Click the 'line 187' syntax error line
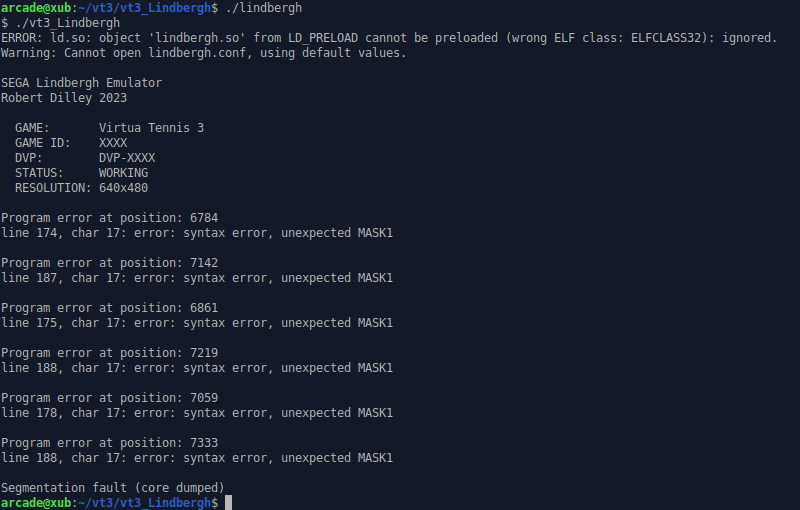800x510 pixels. point(197,278)
